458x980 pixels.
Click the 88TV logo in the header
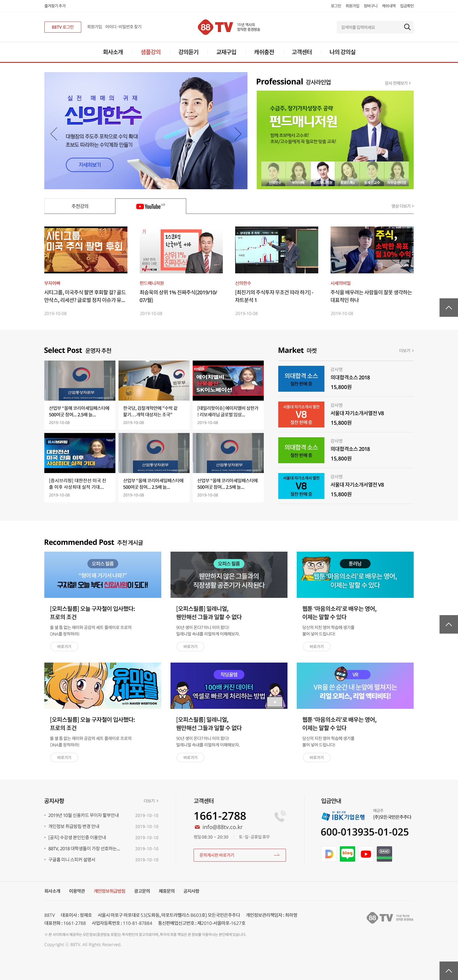[x=215, y=27]
